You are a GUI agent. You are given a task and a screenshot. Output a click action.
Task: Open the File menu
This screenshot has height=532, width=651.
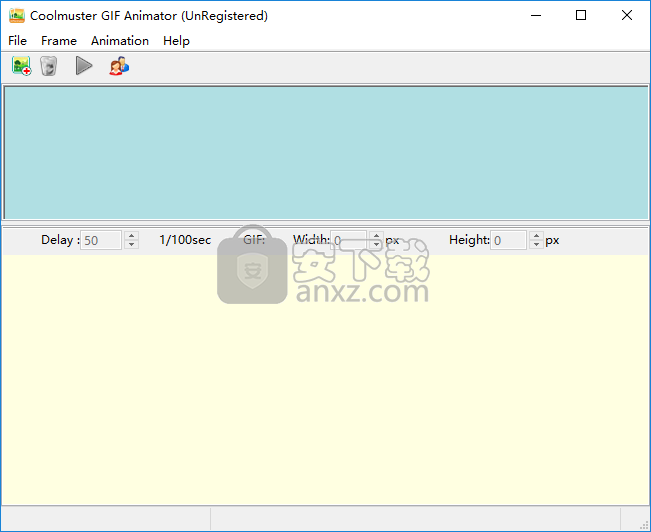17,41
